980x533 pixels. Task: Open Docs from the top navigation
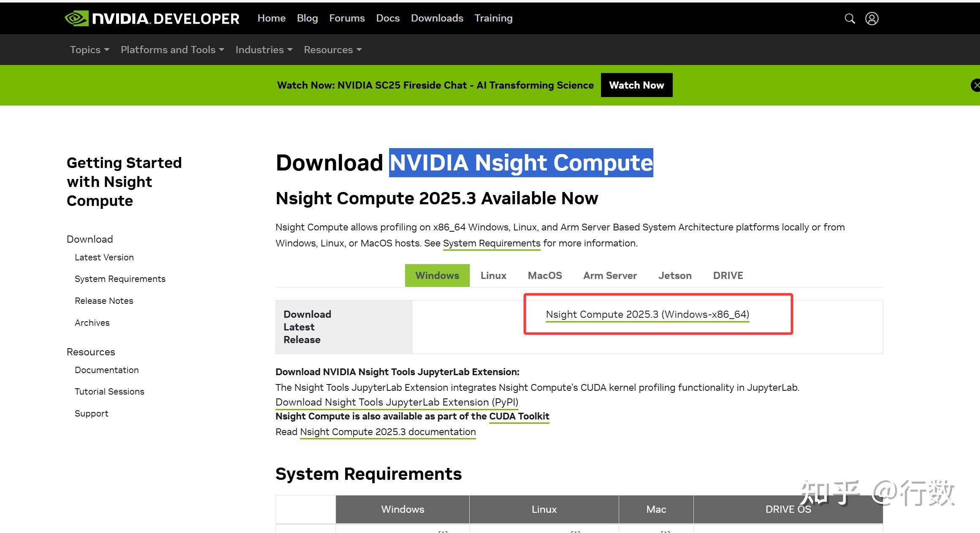387,18
